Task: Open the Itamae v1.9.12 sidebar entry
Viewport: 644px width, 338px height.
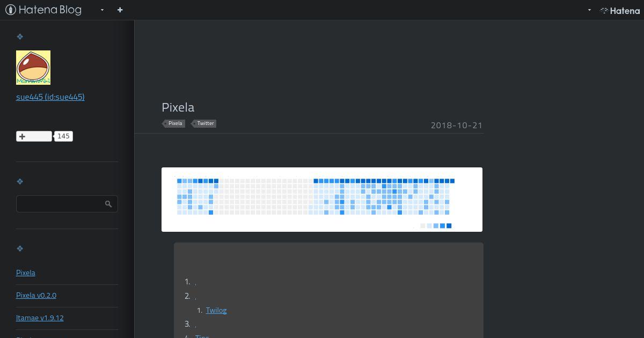Action: point(40,318)
